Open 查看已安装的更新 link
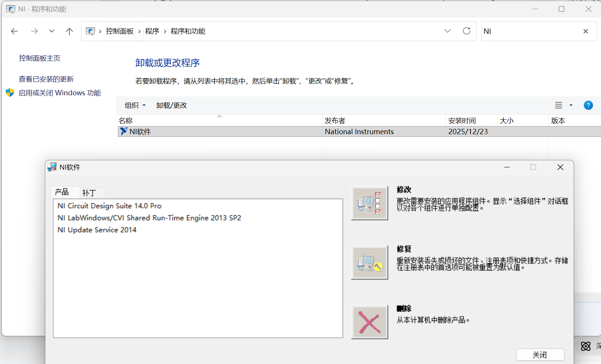 [46, 79]
